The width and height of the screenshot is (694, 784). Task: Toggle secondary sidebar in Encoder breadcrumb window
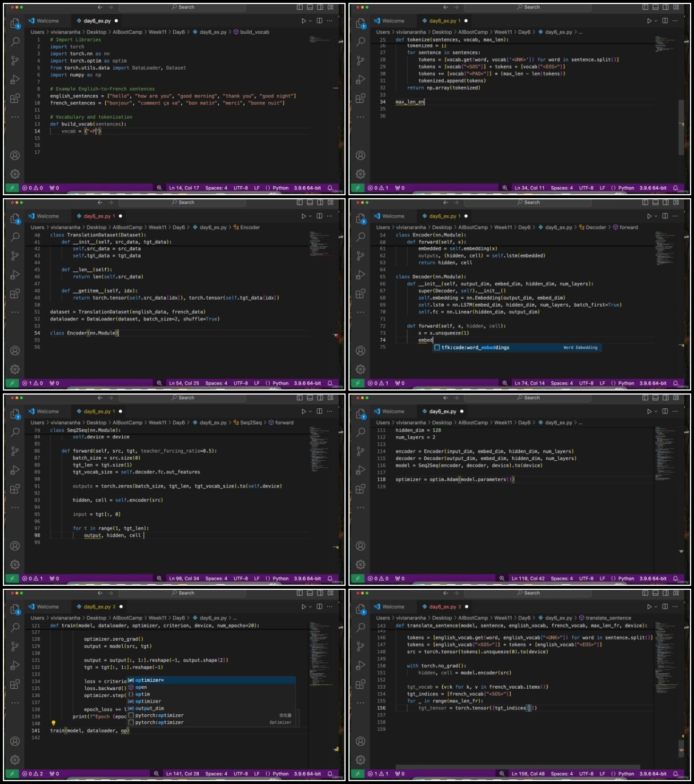[320, 203]
